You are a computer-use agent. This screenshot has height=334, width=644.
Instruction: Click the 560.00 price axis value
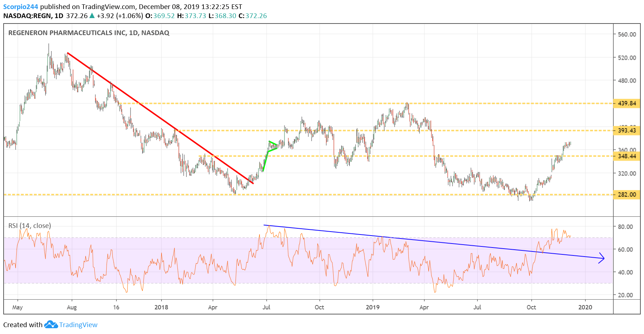point(627,34)
